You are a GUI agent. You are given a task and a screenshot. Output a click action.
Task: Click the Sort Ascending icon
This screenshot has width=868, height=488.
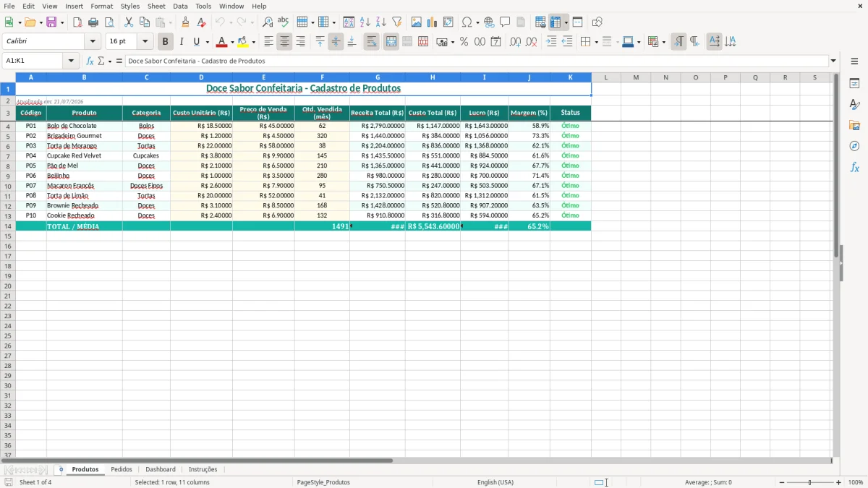(x=365, y=22)
